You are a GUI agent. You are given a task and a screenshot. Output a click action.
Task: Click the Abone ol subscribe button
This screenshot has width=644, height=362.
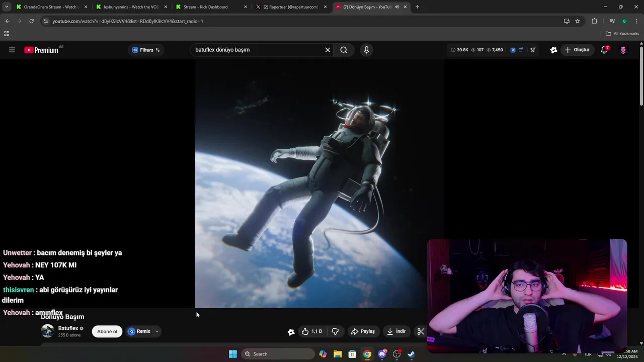(x=107, y=331)
